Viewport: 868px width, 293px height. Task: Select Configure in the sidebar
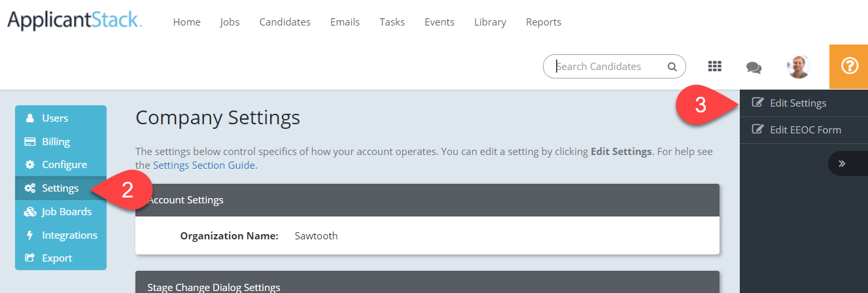tap(61, 165)
